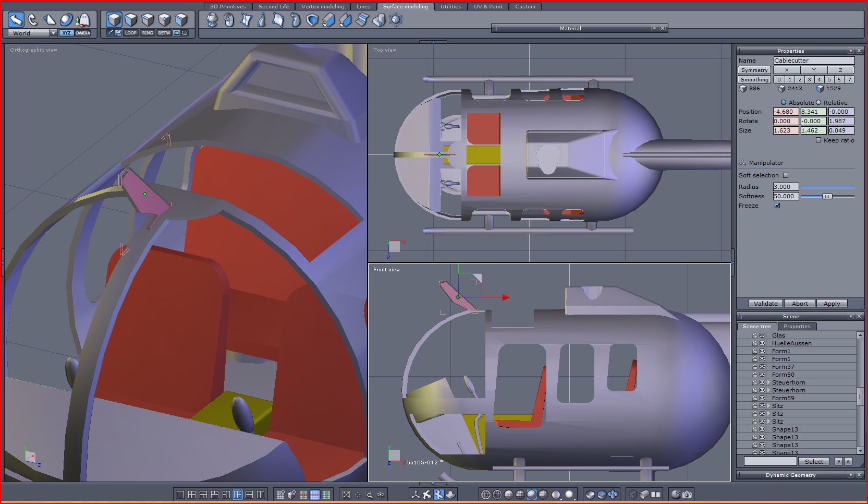The image size is (868, 504).
Task: Activate the scale manipulator cone icon
Action: (49, 20)
